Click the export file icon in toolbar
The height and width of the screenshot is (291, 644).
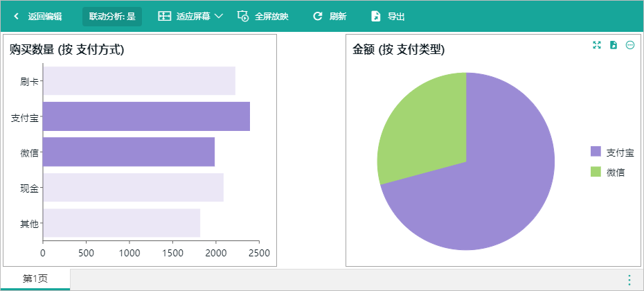pos(375,17)
